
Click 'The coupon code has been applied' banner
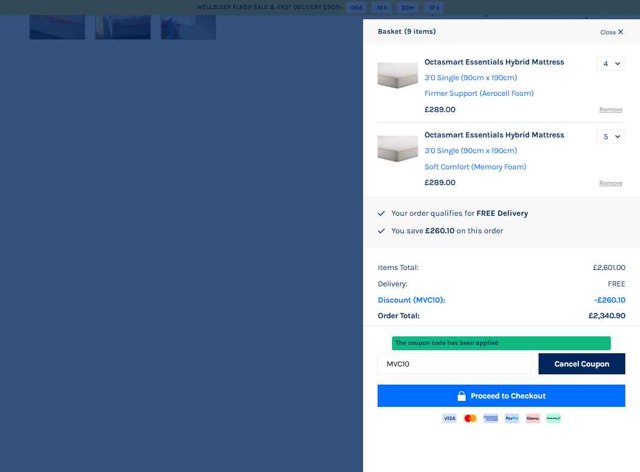click(501, 343)
